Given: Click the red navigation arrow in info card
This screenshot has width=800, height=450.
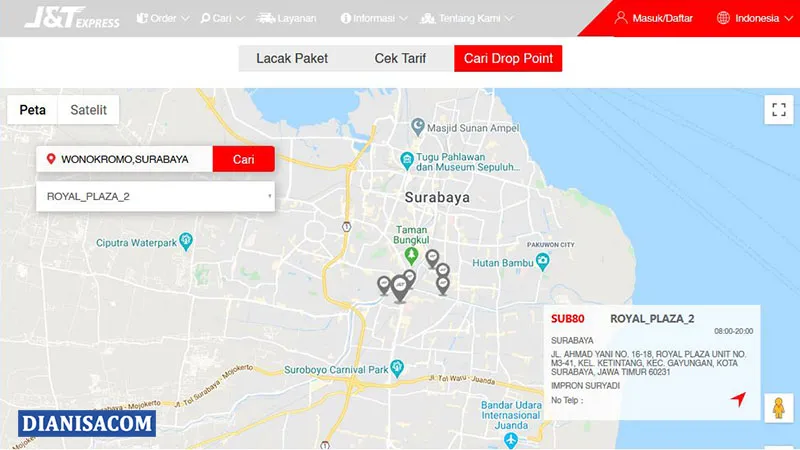Looking at the screenshot, I should [x=738, y=398].
